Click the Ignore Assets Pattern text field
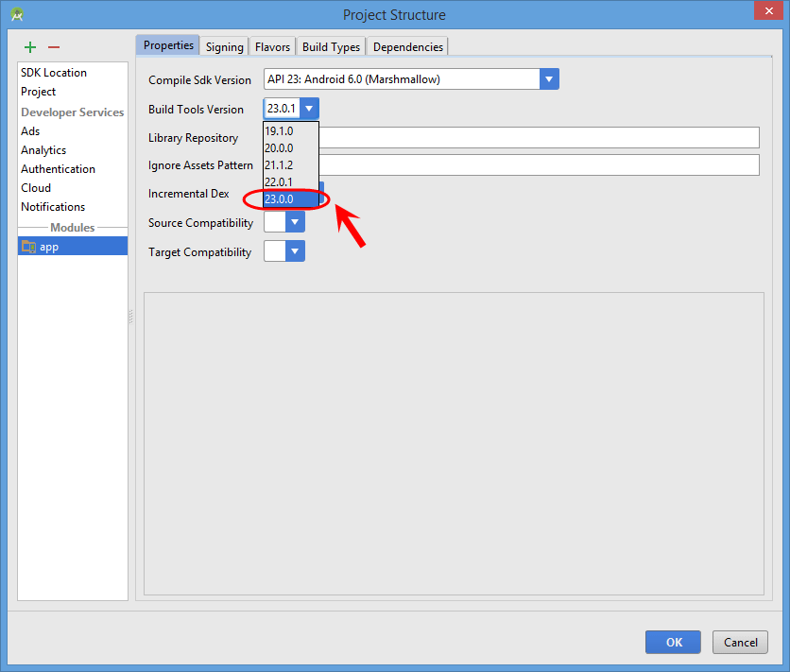This screenshot has height=672, width=790. (x=539, y=164)
